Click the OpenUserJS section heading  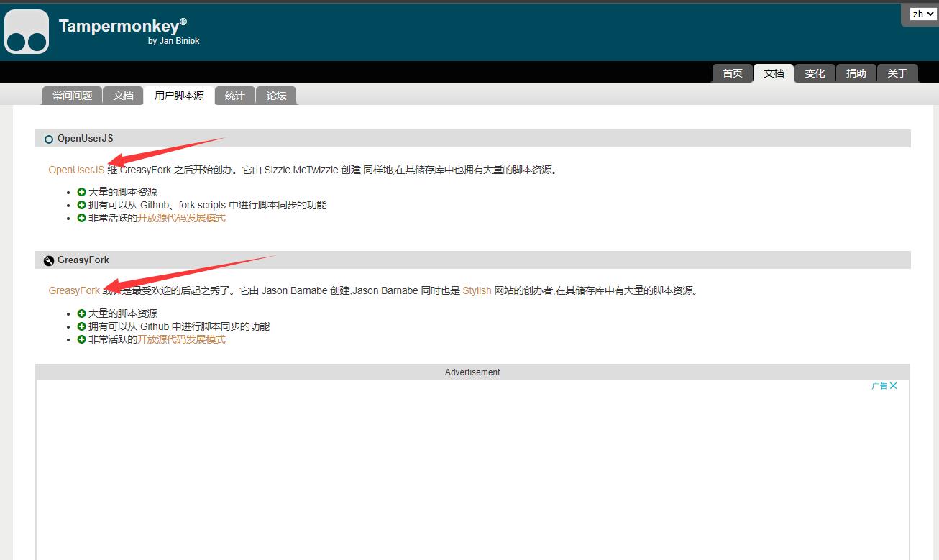tap(85, 138)
